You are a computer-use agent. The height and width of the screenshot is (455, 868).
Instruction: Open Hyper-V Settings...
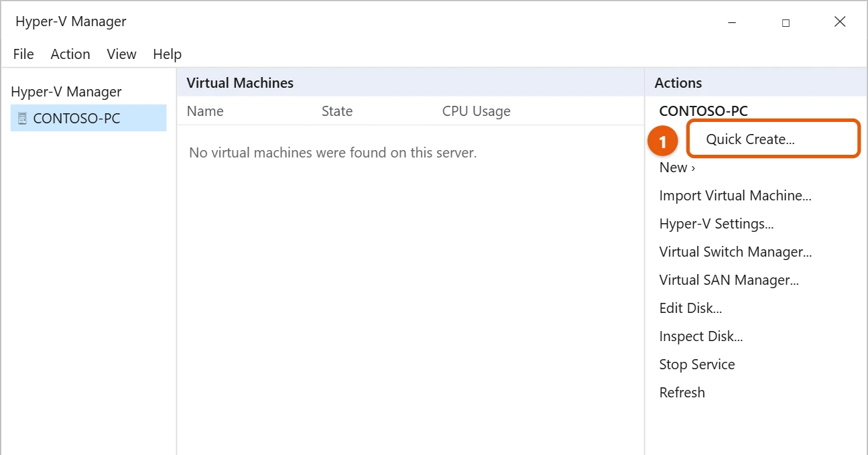pyautogui.click(x=717, y=224)
